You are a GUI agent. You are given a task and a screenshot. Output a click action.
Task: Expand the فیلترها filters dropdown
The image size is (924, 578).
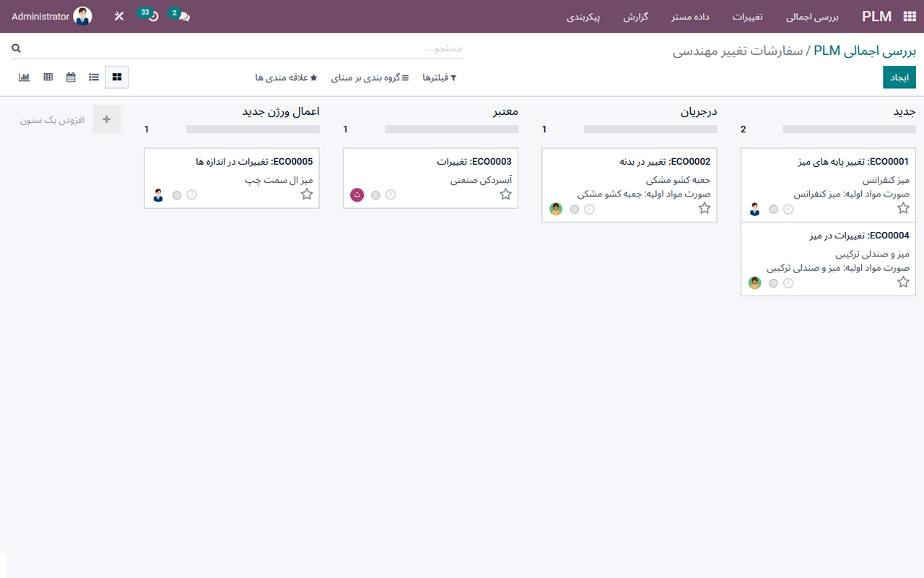click(x=439, y=77)
